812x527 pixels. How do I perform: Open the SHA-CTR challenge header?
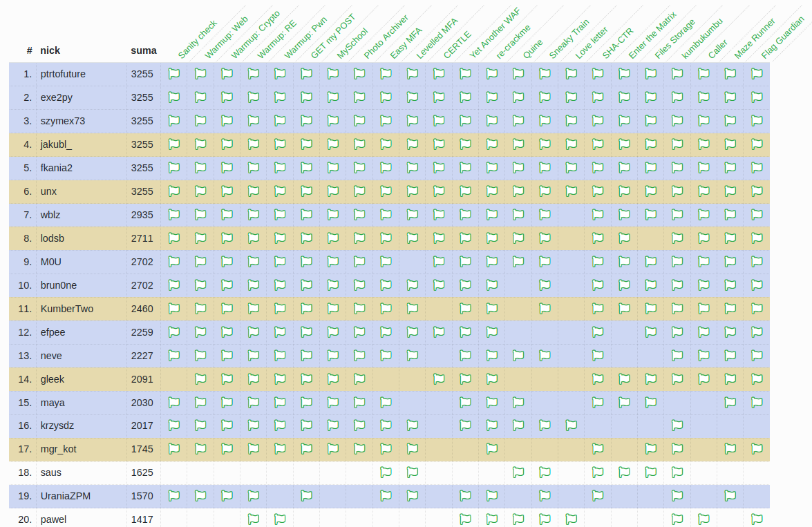618,44
